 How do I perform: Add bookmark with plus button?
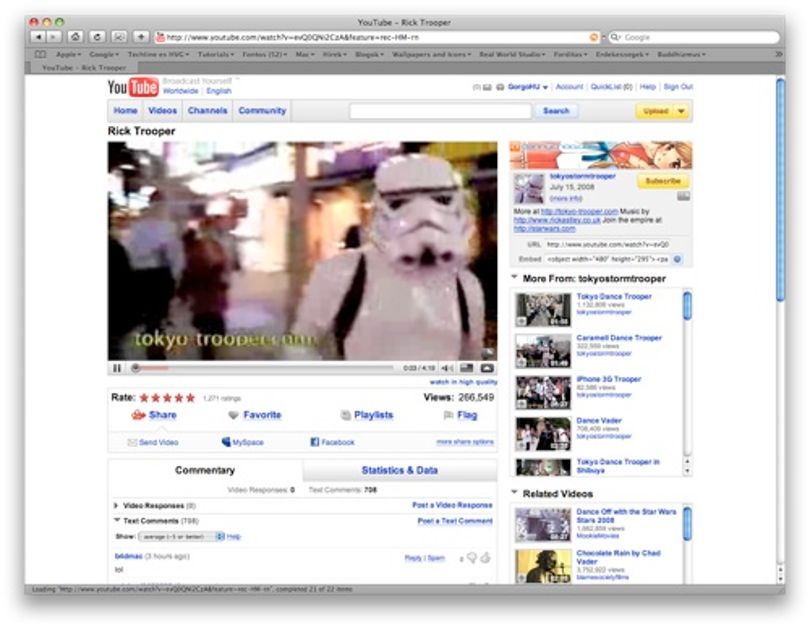coord(141,37)
